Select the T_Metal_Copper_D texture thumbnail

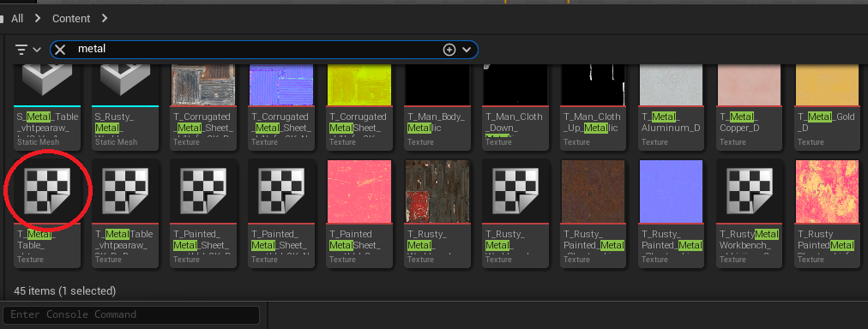pos(749,85)
